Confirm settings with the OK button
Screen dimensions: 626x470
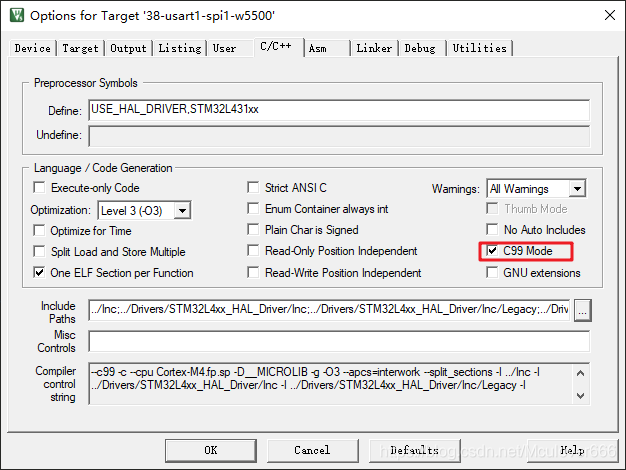click(x=211, y=450)
